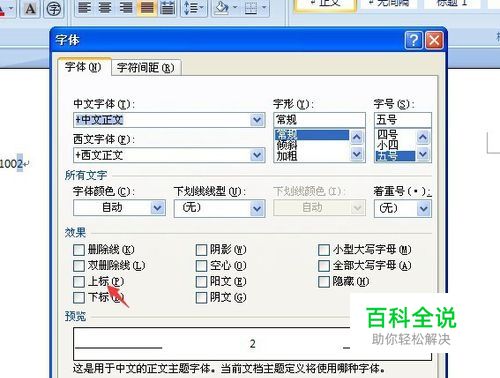Screen dimensions: 500x378
Task: Toggle the 删除线(K) checkbox
Action: 79,250
